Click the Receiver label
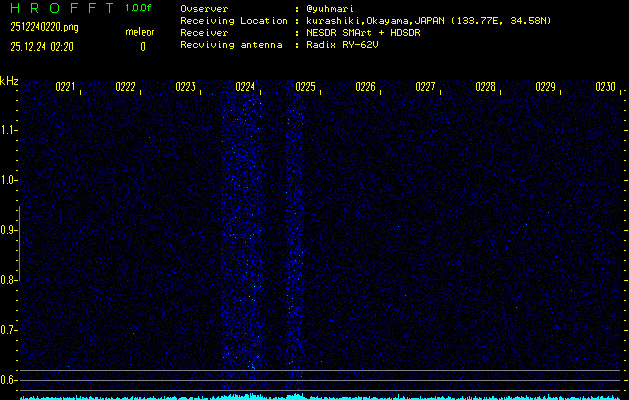Screen dimensions: 629x400 204,33
